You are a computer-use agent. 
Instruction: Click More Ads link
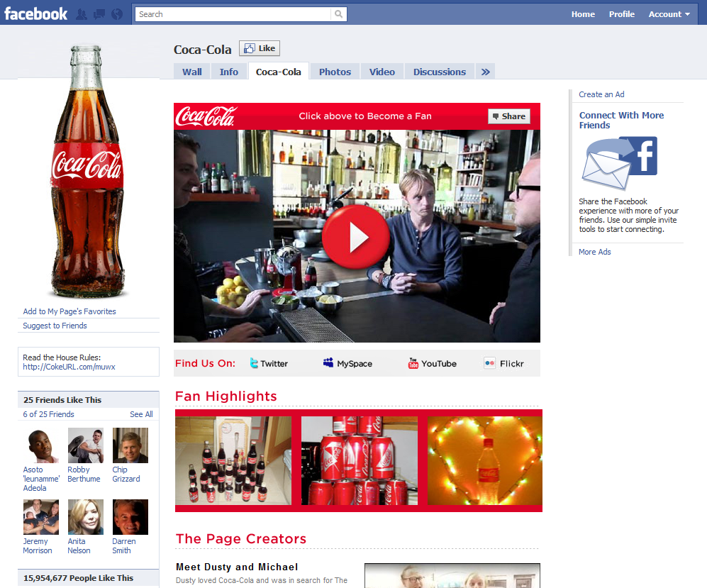point(595,252)
